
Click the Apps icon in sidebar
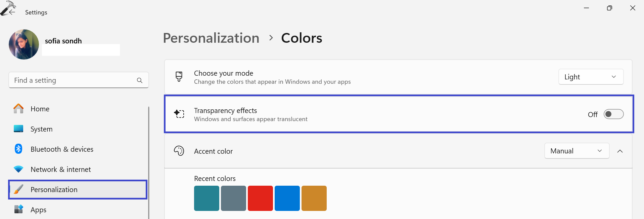18,209
